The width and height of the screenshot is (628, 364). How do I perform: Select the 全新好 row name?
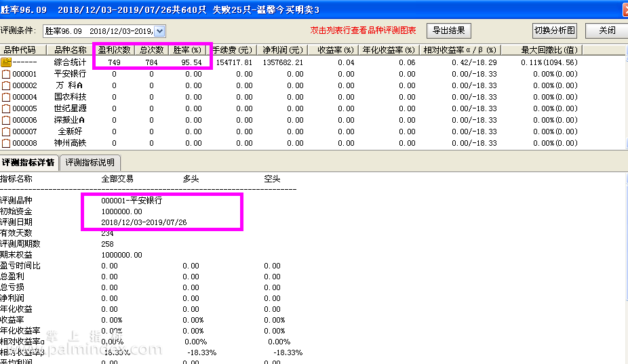pyautogui.click(x=70, y=132)
